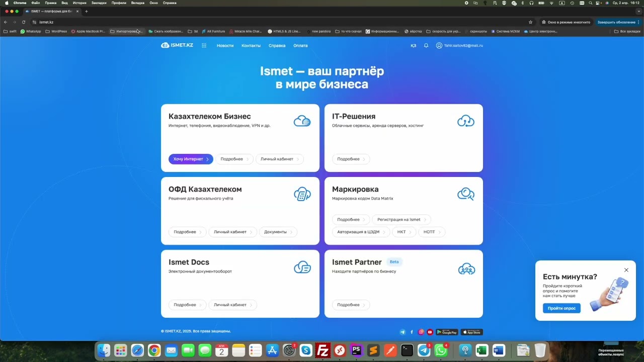644x362 pixels.
Task: Open Microsoft Excel from the Dock
Action: coord(481,350)
